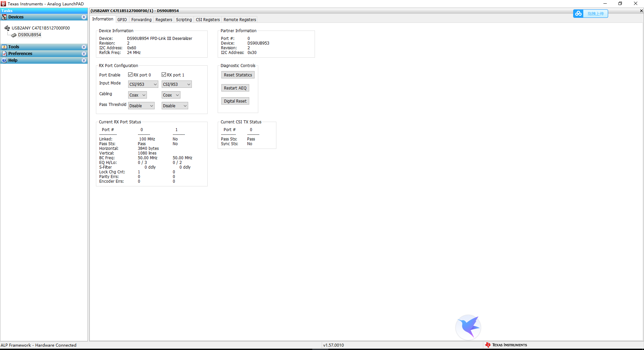Click the Help question mark icon

tap(4, 60)
